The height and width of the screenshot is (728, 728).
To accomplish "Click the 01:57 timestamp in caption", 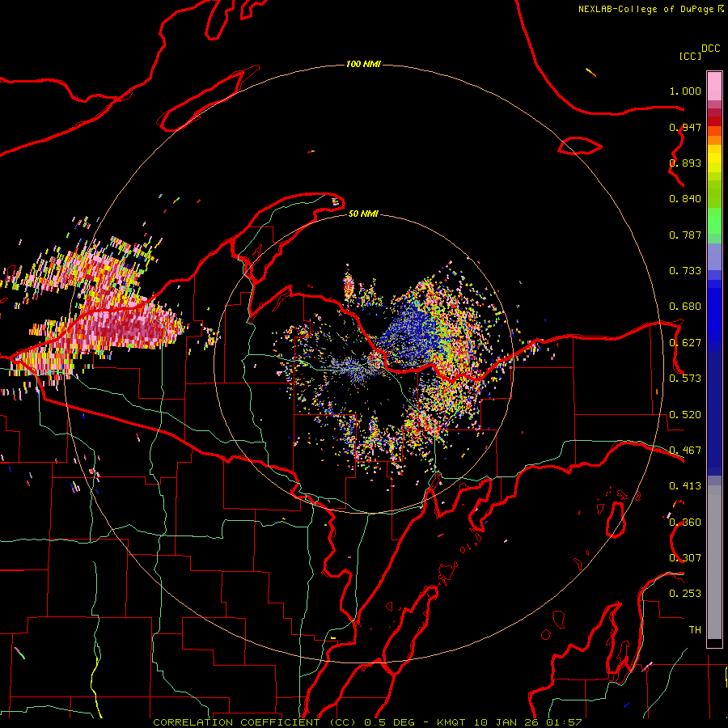I will (x=564, y=722).
